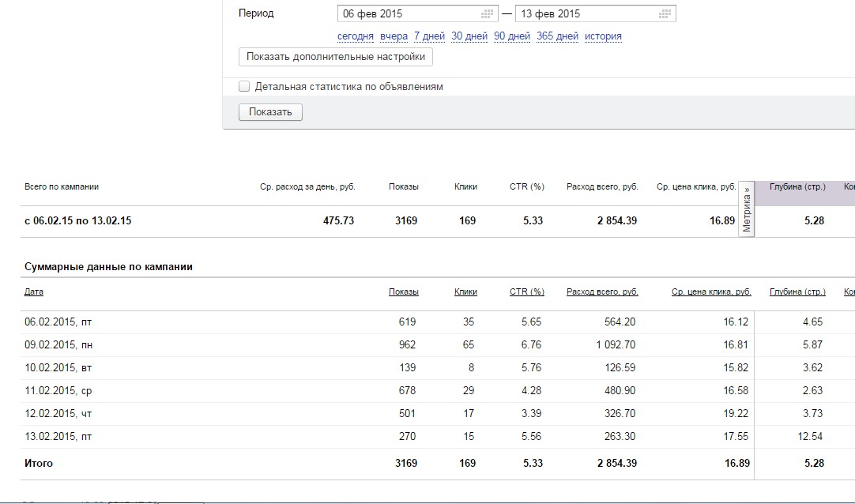
Task: Set period to 365 дней
Action: [557, 36]
